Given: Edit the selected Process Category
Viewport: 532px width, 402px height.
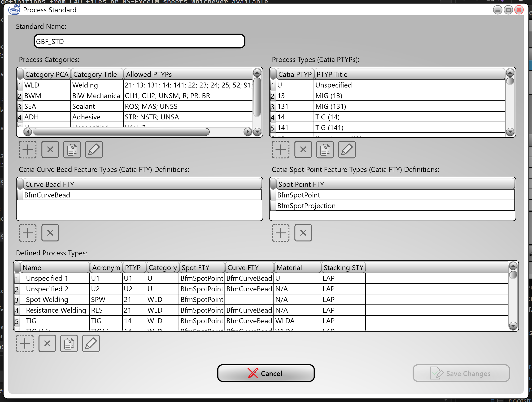Looking at the screenshot, I should coord(94,149).
